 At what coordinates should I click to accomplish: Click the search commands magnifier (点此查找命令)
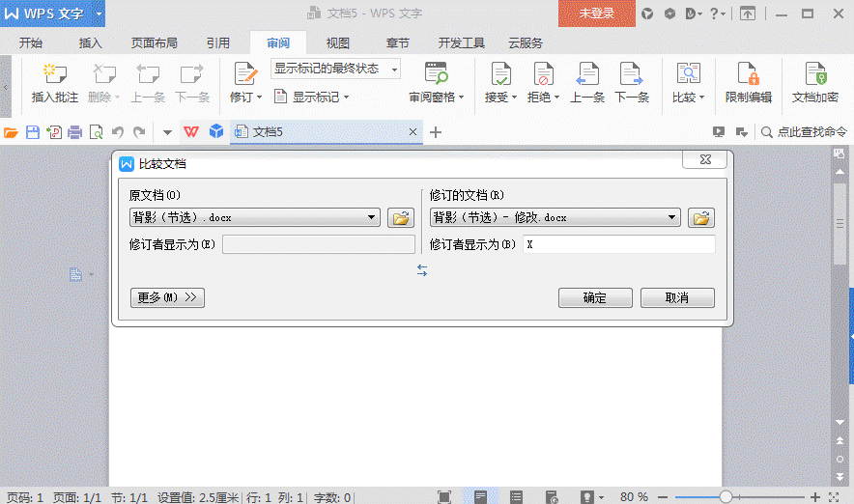(x=766, y=132)
